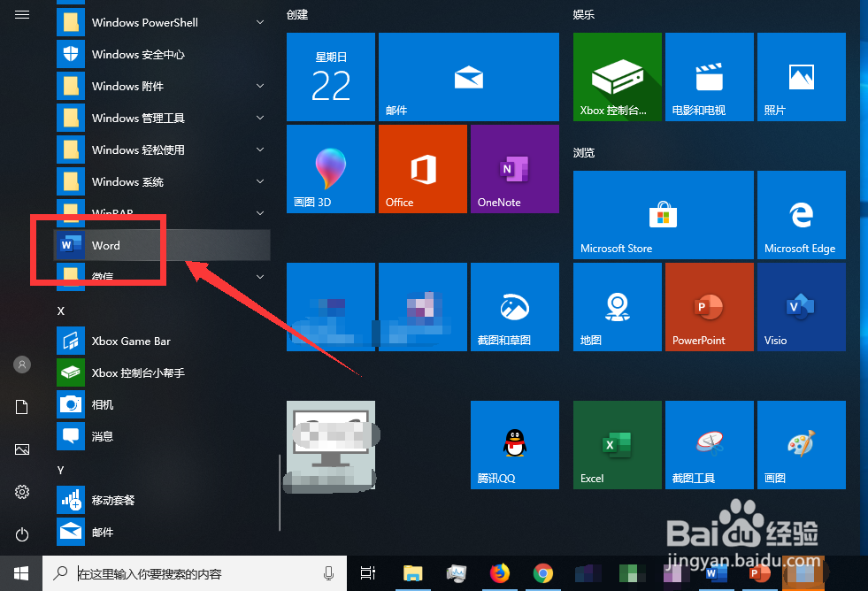Launch the Paint 3D tile
The image size is (868, 591).
(x=331, y=169)
